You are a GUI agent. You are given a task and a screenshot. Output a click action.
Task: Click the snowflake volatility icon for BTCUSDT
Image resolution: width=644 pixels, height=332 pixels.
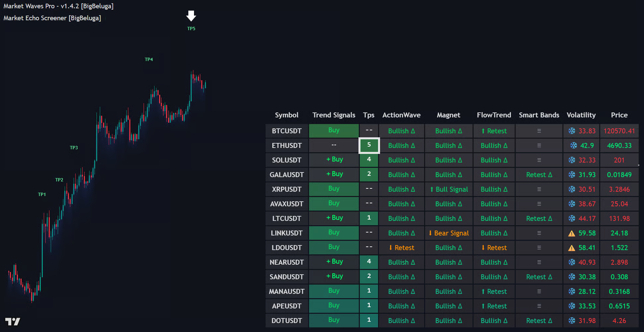coord(572,131)
